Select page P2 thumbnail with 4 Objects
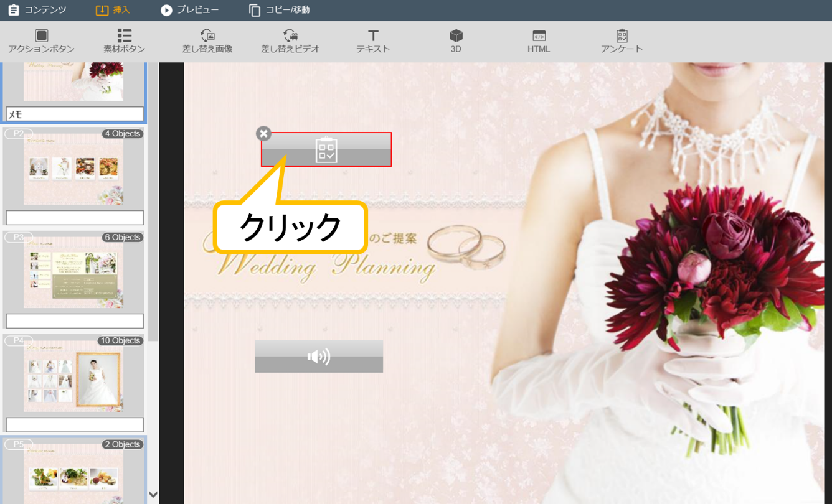The image size is (832, 504). [73, 169]
